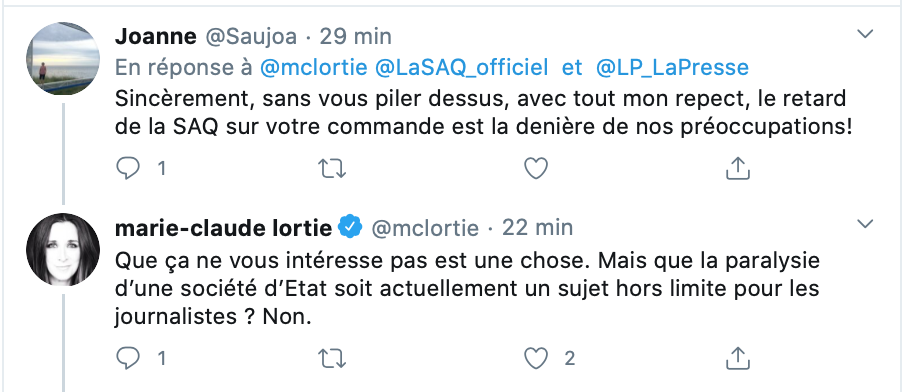
Task: Open the @mclortie mention in the reply line
Action: (x=314, y=68)
